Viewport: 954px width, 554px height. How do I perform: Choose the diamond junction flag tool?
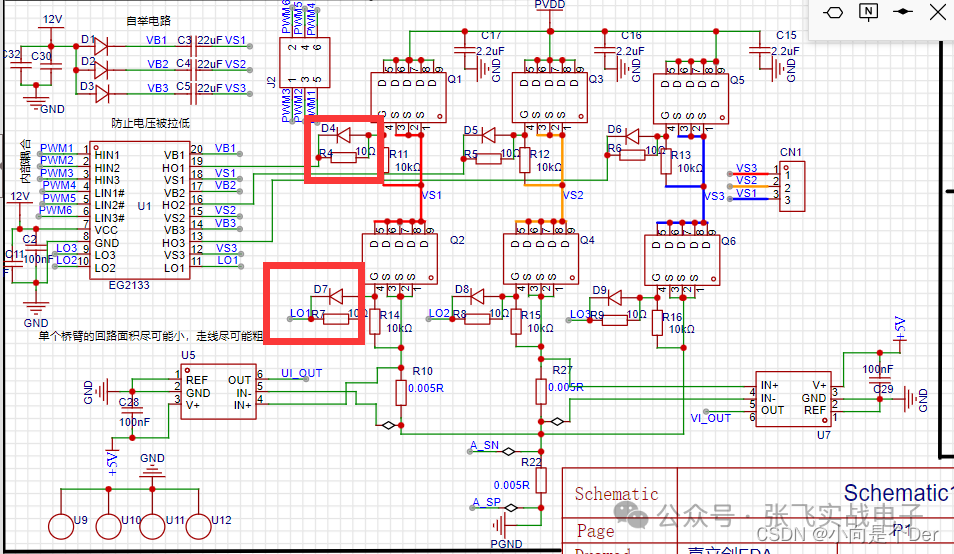(x=903, y=12)
